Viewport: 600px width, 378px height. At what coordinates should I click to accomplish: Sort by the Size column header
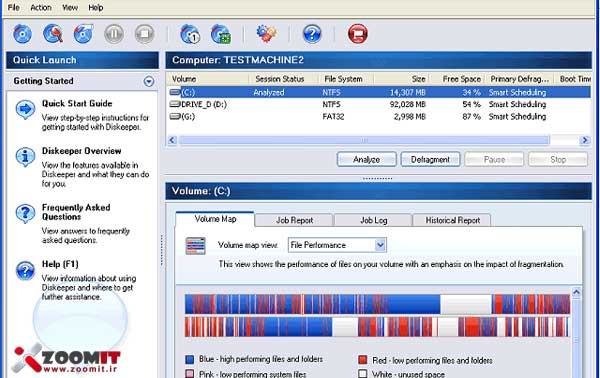click(401, 79)
